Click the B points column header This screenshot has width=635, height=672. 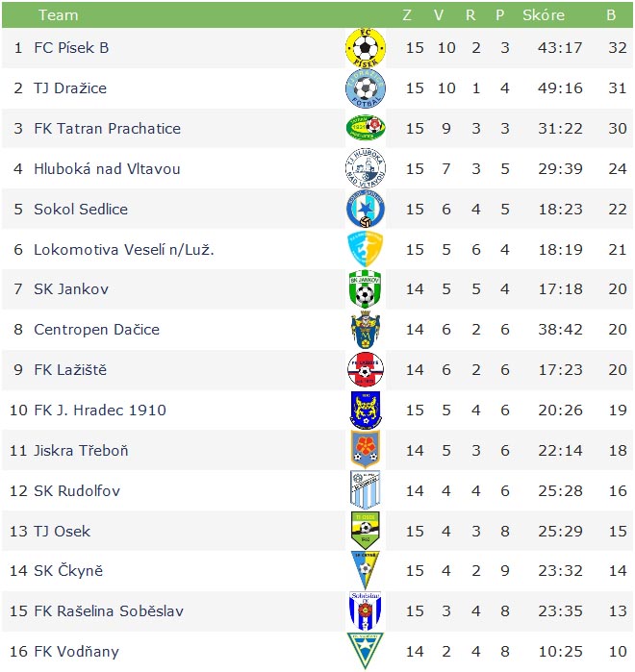tap(611, 15)
